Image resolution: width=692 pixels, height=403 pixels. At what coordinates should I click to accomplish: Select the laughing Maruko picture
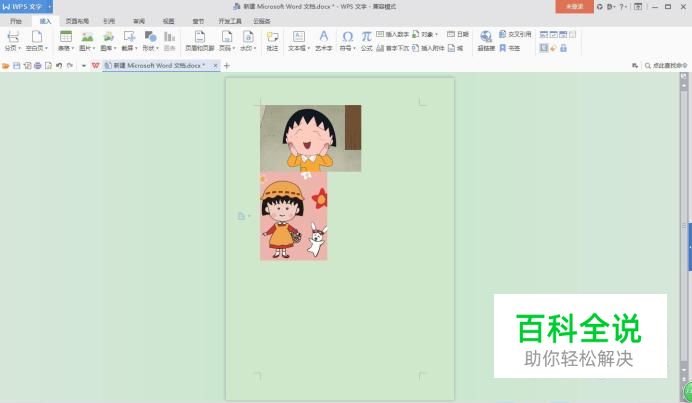(x=311, y=138)
